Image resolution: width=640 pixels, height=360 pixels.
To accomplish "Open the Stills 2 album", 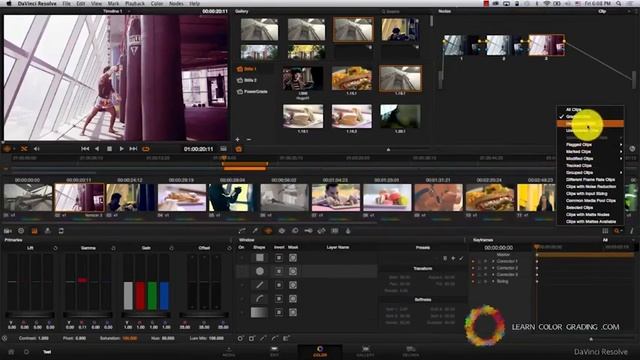I will (x=250, y=80).
